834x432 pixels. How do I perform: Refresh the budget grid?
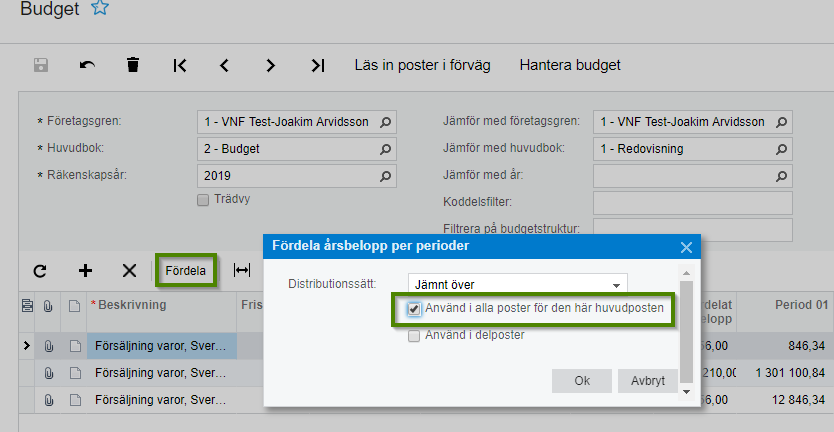click(40, 270)
